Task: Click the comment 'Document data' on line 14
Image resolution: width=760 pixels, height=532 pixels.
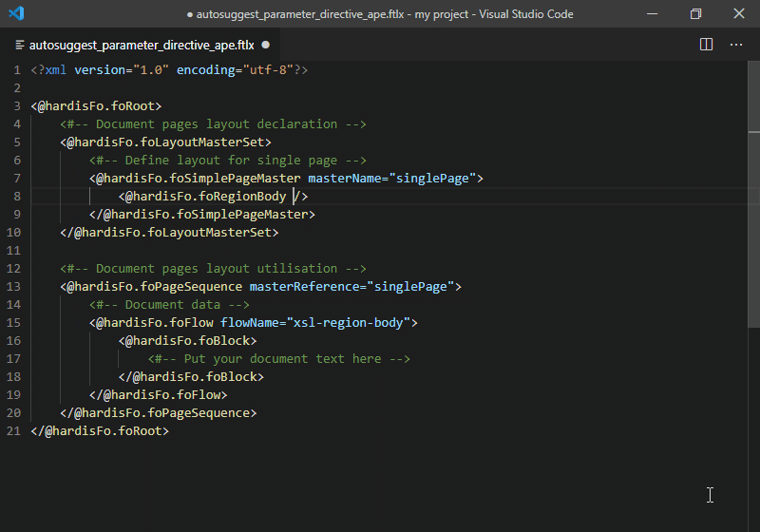Action: coord(173,304)
